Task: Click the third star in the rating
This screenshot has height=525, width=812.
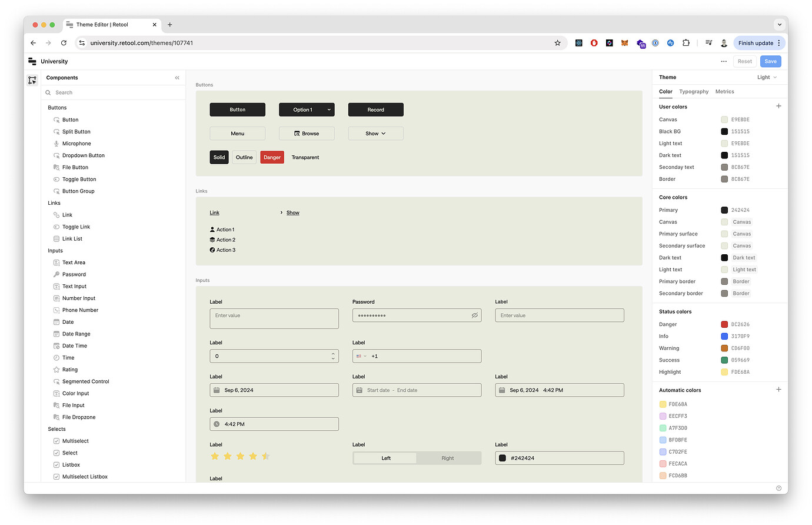Action: 240,456
